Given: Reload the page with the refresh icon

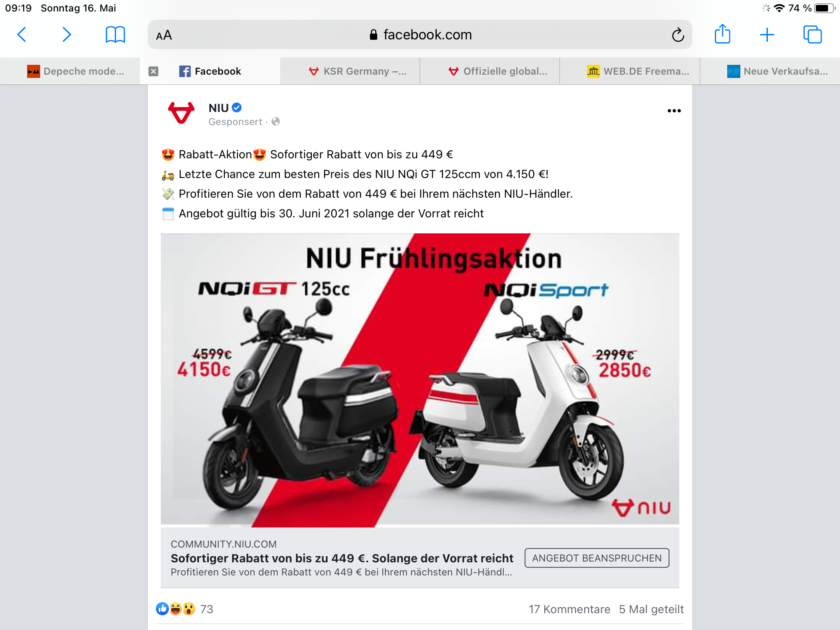Looking at the screenshot, I should 678,35.
